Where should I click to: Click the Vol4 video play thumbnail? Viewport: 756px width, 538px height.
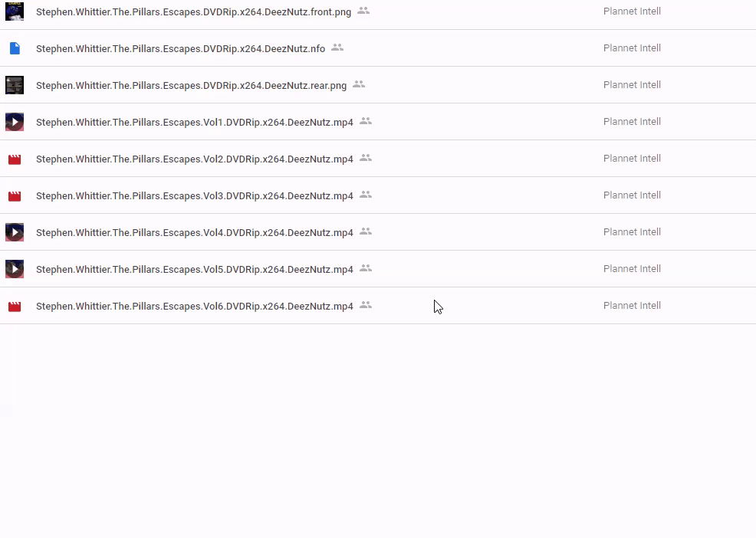[x=15, y=232]
